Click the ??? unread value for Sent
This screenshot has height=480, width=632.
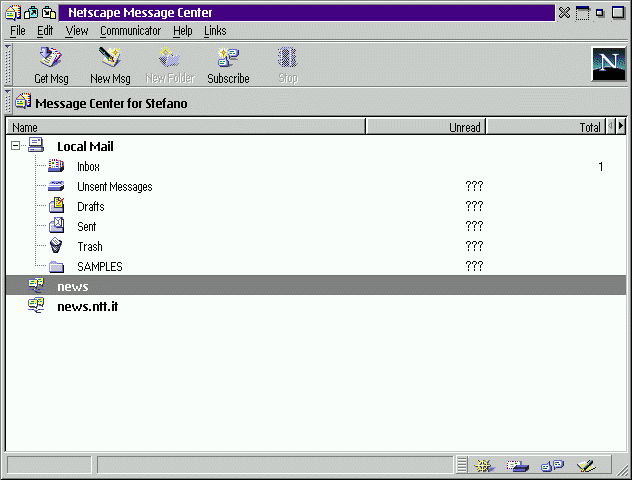(474, 226)
